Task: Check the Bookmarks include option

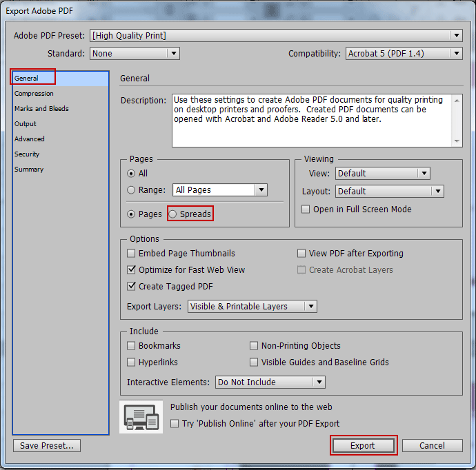Action: (x=131, y=346)
